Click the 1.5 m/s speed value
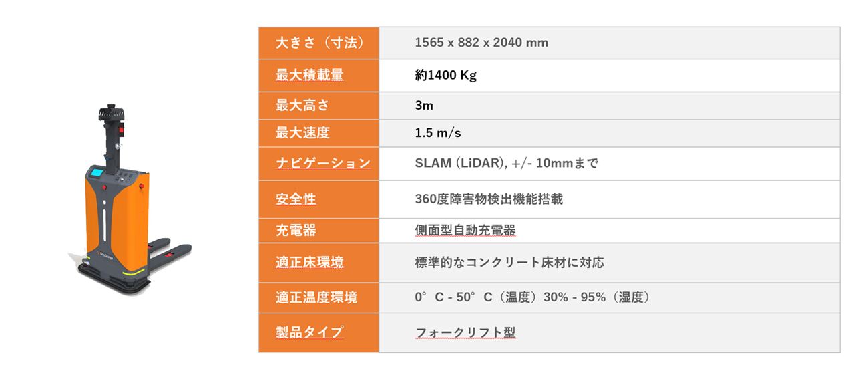The width and height of the screenshot is (868, 381). tap(438, 133)
